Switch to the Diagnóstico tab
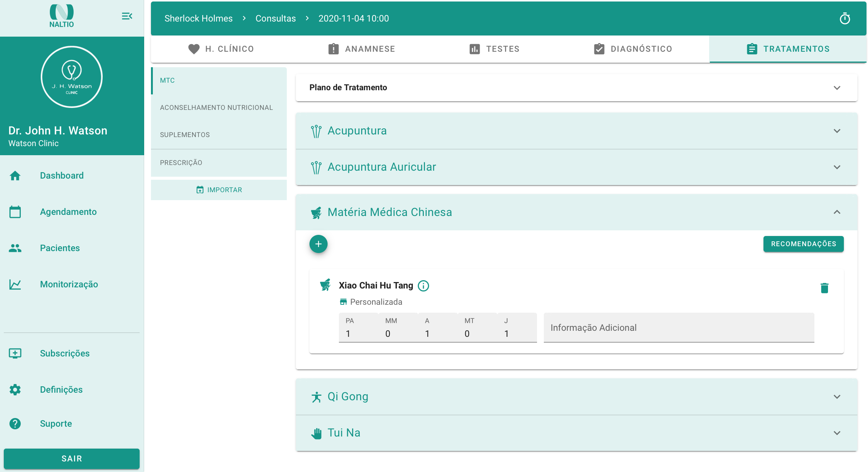The width and height of the screenshot is (868, 472). 633,49
